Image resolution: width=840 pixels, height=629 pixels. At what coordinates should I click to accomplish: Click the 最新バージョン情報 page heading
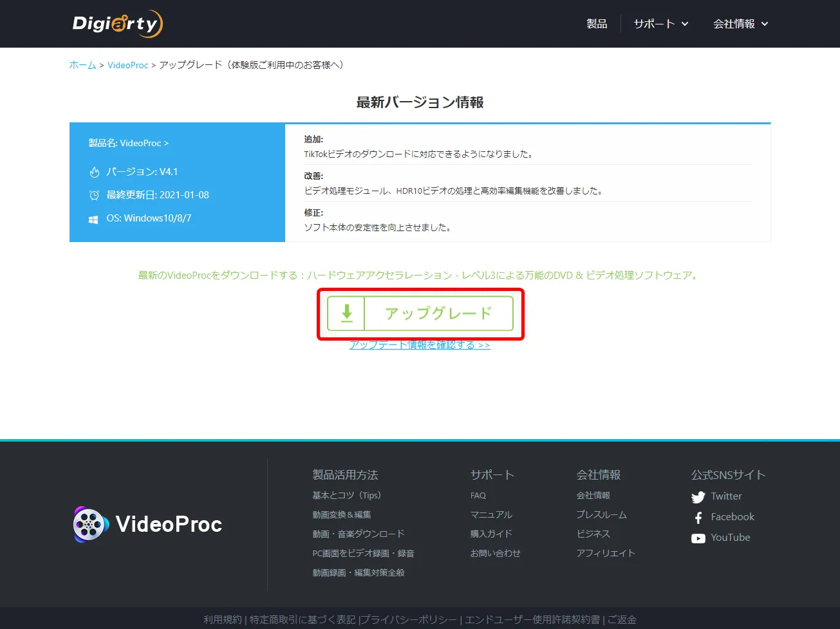point(420,102)
